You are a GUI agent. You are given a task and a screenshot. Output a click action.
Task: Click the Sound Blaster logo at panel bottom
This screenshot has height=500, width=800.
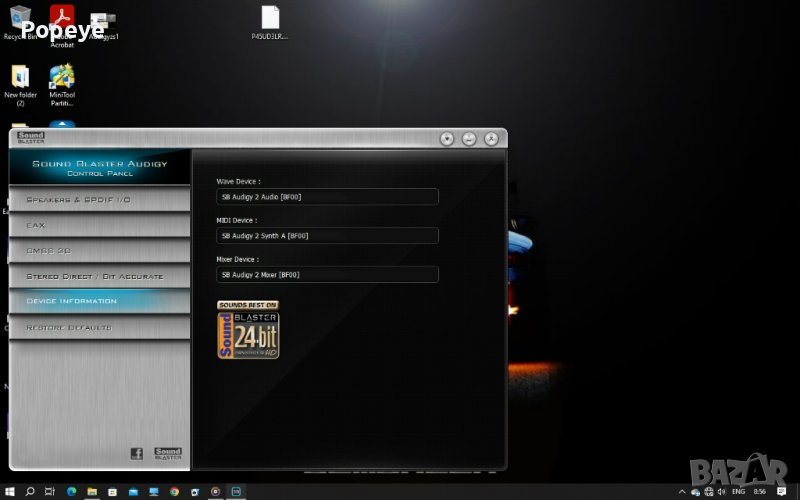(167, 454)
